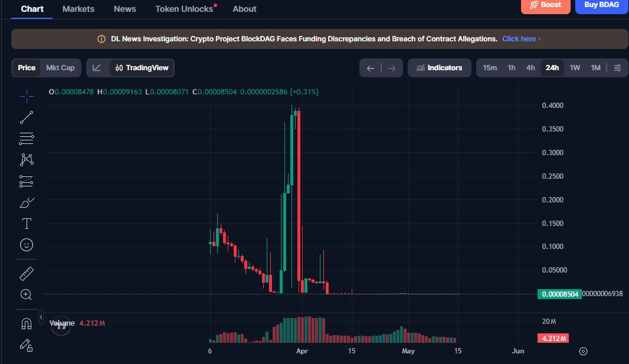Click the redo forward arrow
The height and width of the screenshot is (364, 629).
(392, 68)
